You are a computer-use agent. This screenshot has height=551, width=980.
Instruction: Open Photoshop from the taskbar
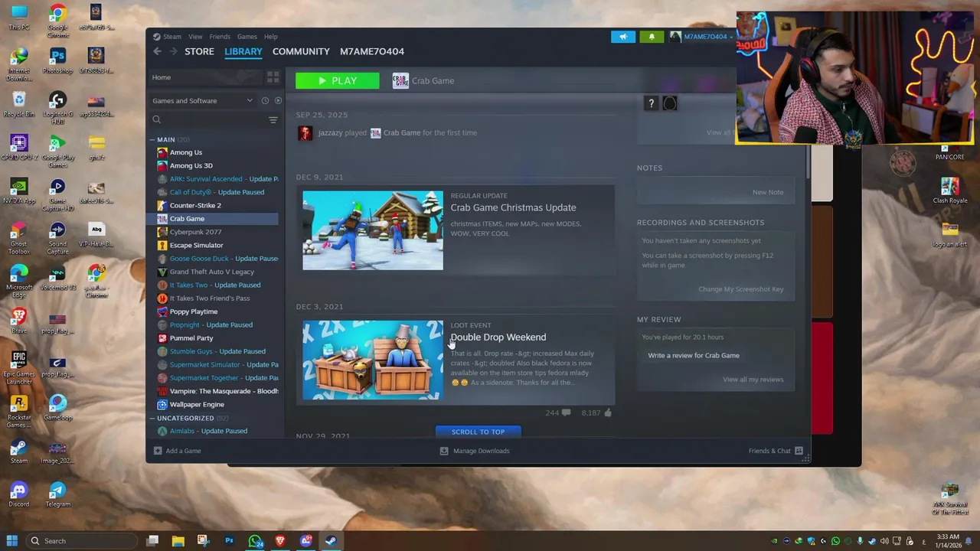coord(229,541)
